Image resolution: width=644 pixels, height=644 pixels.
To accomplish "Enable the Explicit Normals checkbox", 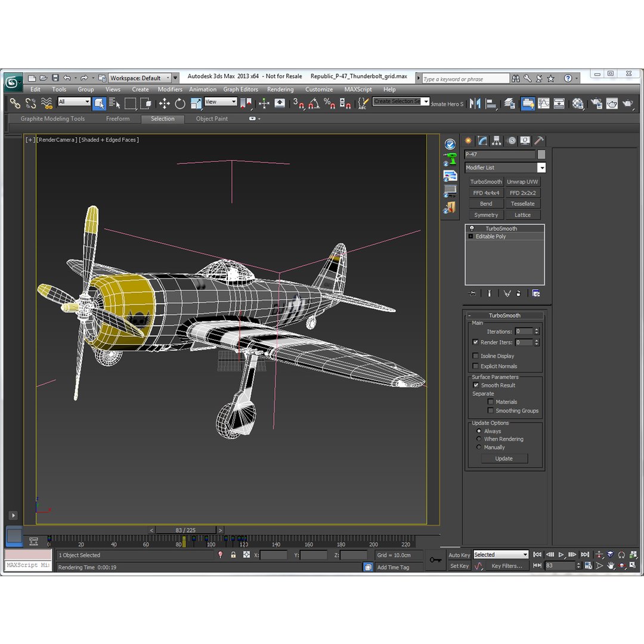I will click(476, 366).
